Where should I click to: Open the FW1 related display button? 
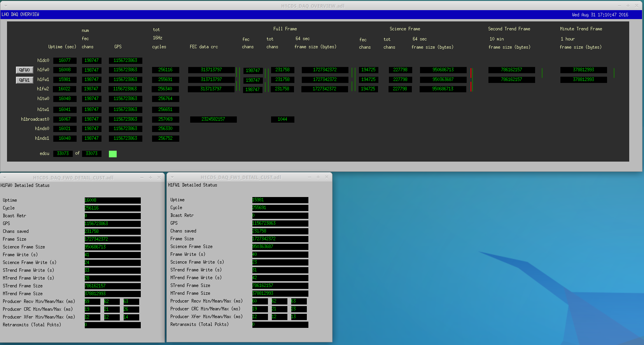[x=24, y=80]
